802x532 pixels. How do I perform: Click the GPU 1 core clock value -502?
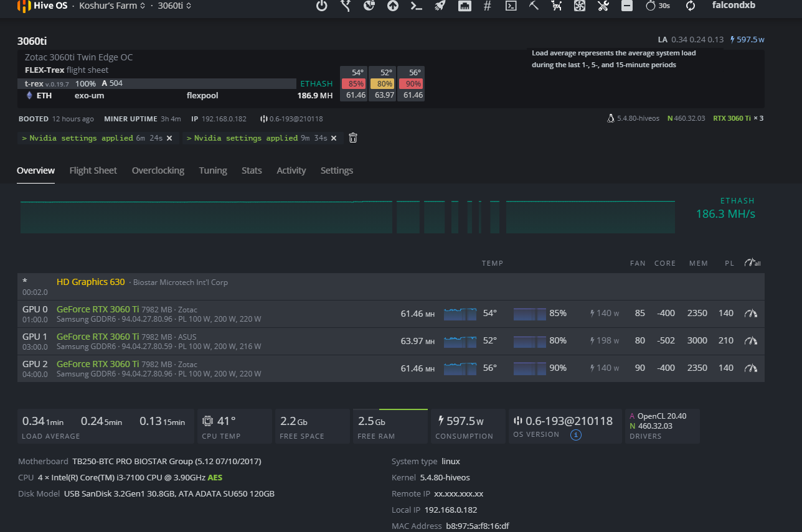[666, 340]
